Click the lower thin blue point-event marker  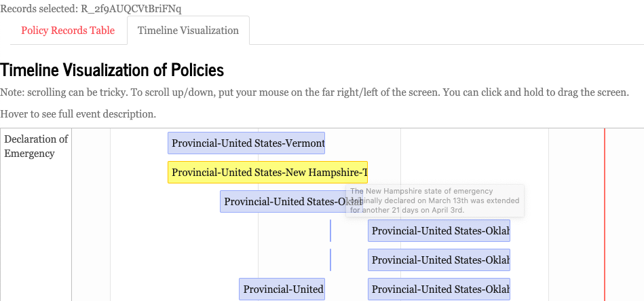pos(330,260)
